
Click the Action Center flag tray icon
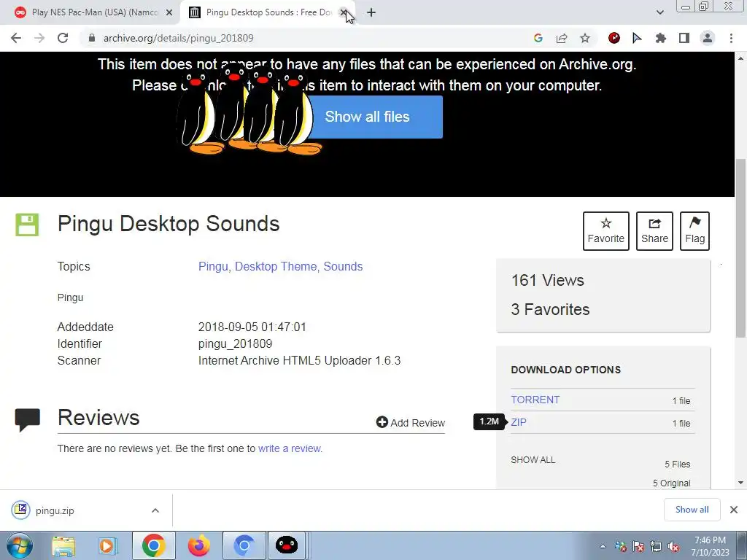click(x=638, y=547)
